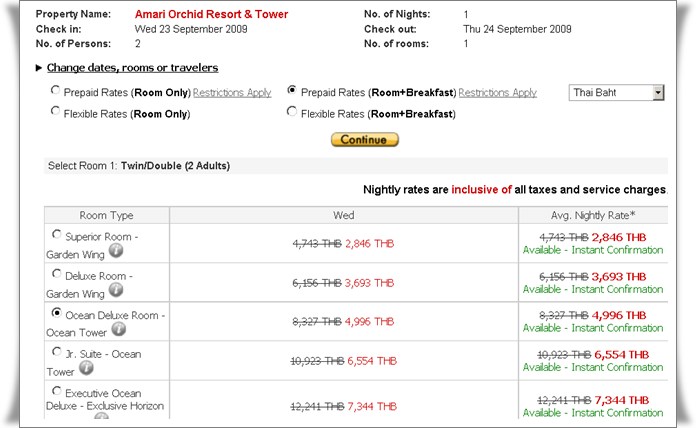Click 4,996 THB price in Wed column
The image size is (696, 428).
369,322
